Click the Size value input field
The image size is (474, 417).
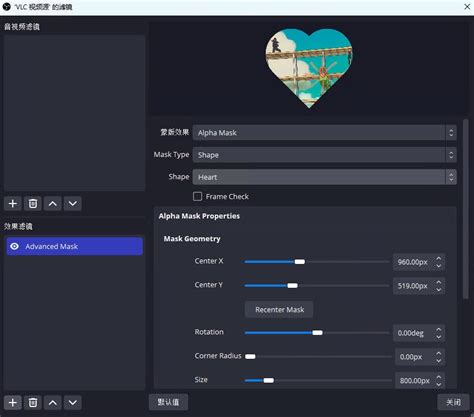click(x=415, y=380)
